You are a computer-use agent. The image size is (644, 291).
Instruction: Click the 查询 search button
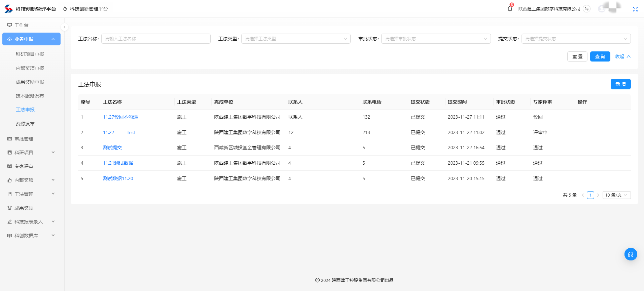tap(600, 56)
